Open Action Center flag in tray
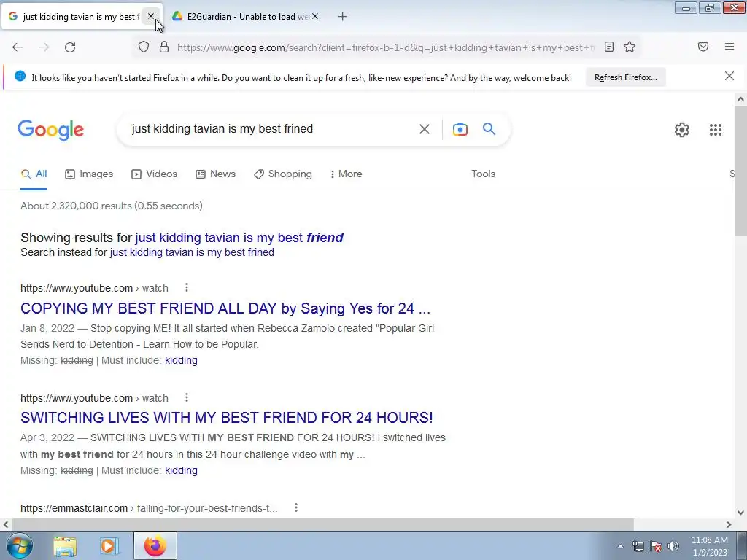Screen dimensions: 747x560 pyautogui.click(x=656, y=546)
